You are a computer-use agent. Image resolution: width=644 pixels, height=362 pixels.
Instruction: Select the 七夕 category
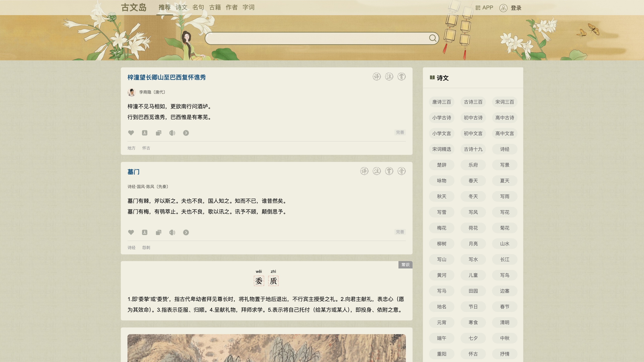[473, 338]
